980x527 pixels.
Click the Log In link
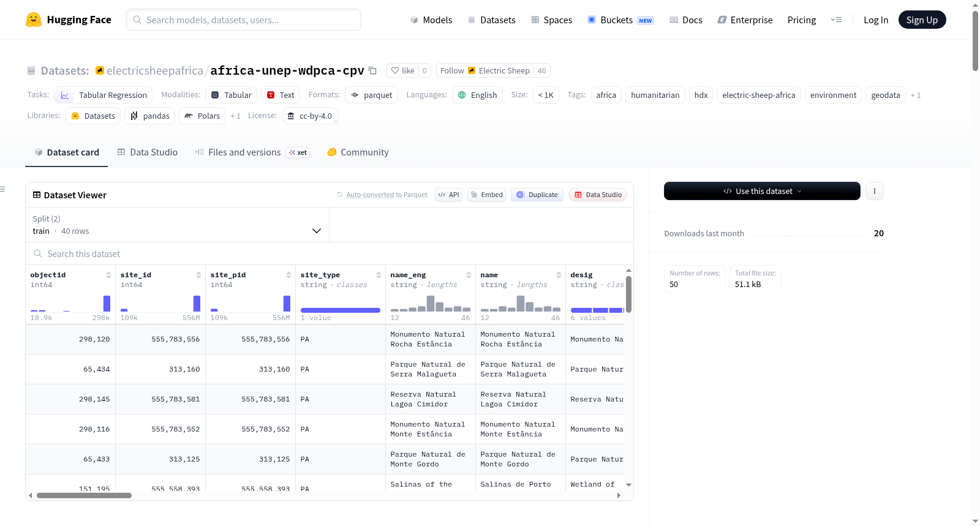[x=876, y=20]
